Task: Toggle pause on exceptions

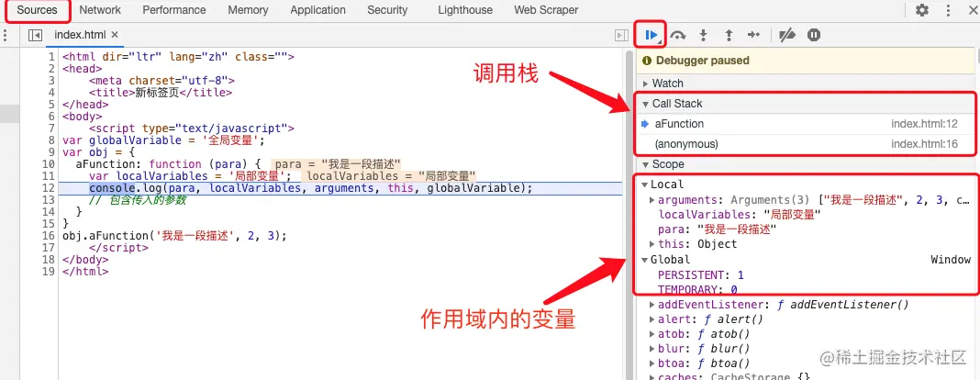Action: [813, 35]
